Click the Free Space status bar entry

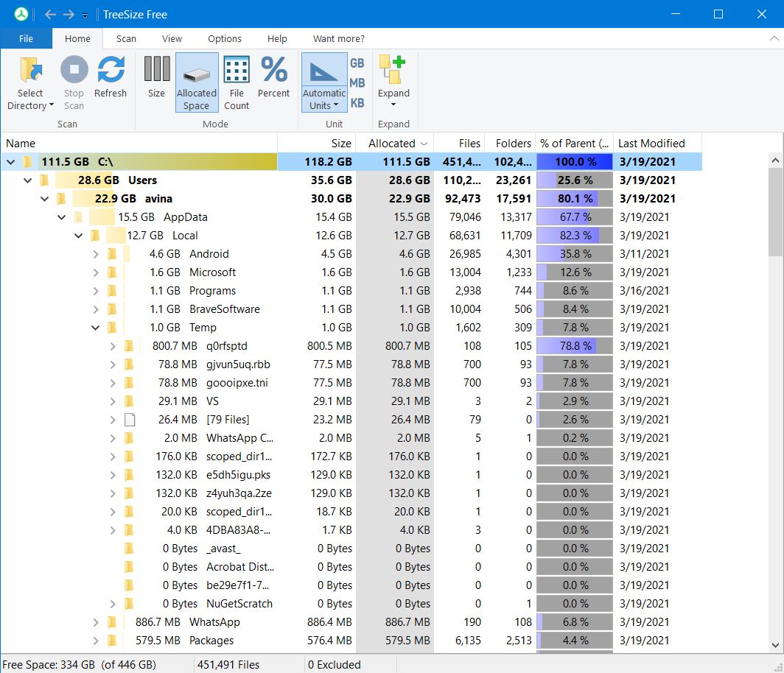79,664
